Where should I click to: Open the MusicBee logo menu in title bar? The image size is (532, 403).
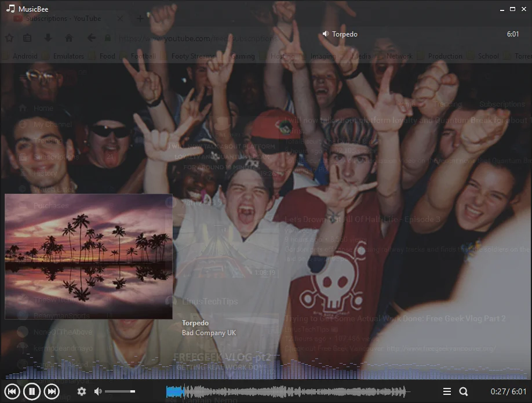pyautogui.click(x=10, y=9)
